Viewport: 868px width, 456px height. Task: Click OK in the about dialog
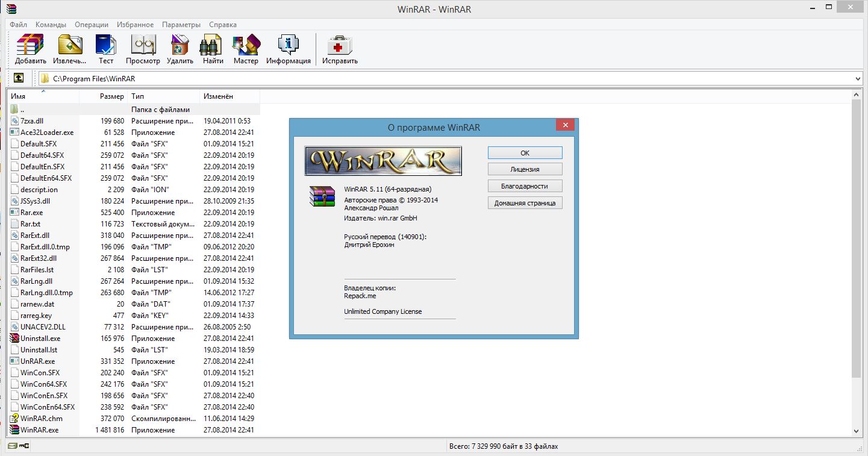(525, 153)
